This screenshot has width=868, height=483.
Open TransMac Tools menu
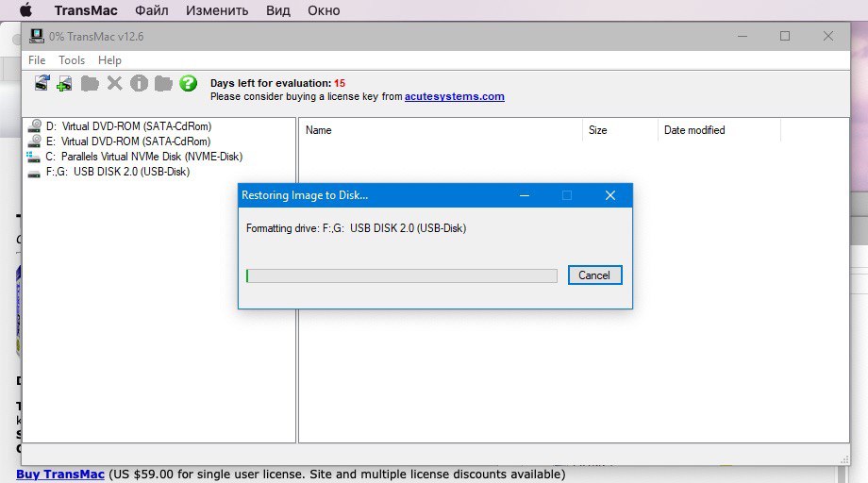72,60
